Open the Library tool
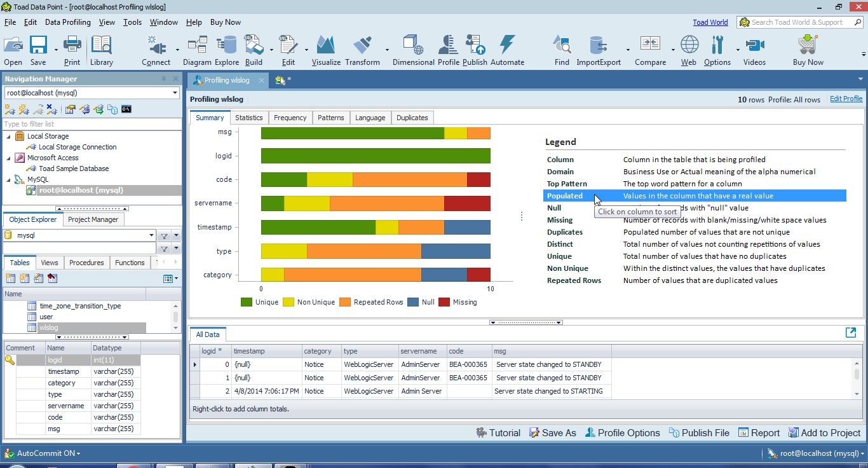The width and height of the screenshot is (868, 468). pos(101,50)
